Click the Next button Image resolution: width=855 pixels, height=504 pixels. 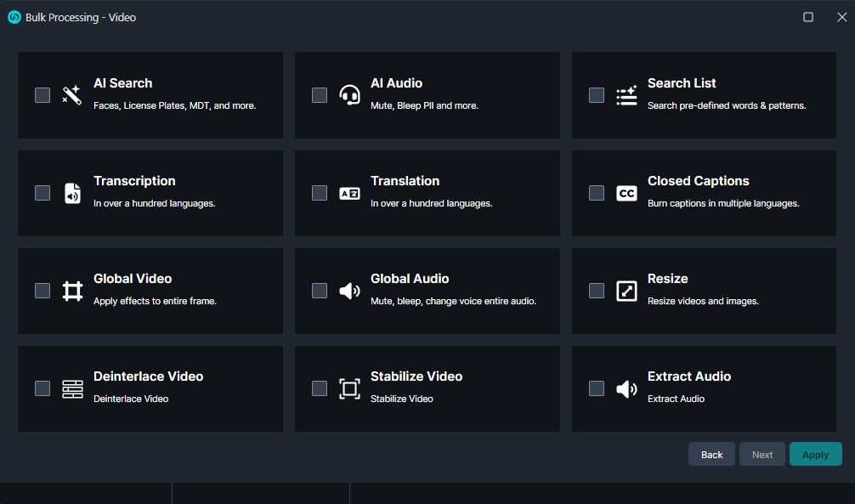point(762,455)
